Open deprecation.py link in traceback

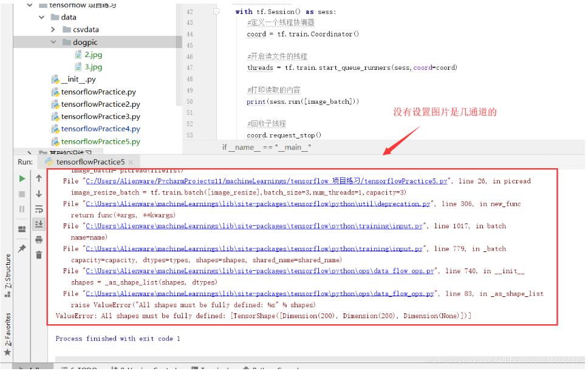click(258, 204)
